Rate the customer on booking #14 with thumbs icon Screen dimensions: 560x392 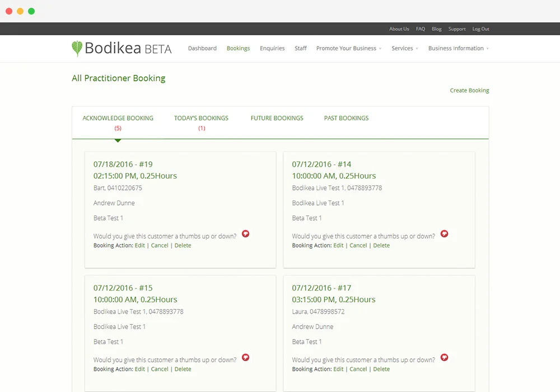[x=444, y=234]
